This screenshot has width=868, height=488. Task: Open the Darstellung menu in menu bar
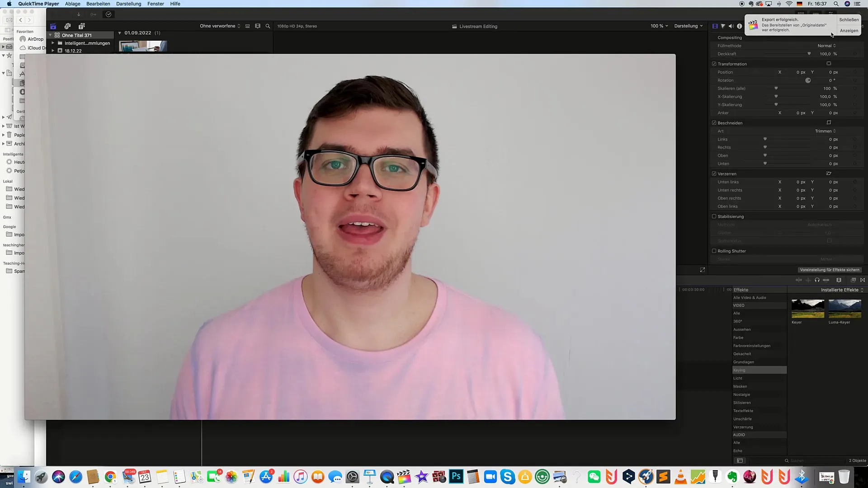click(129, 4)
